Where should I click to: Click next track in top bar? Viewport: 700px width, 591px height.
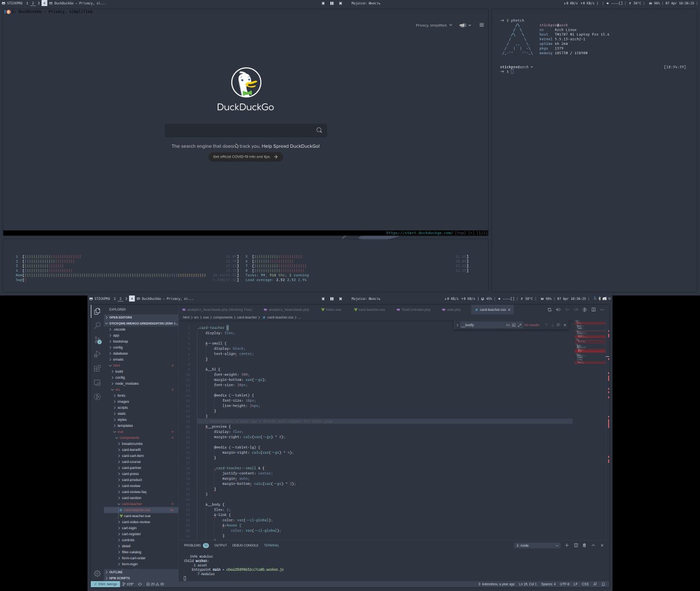(340, 3)
